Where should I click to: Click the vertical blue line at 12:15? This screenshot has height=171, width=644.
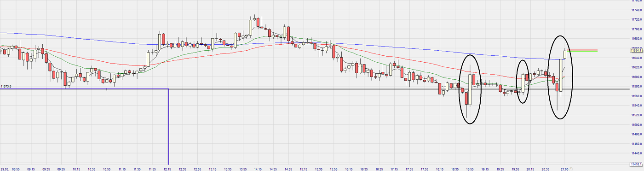169,127
